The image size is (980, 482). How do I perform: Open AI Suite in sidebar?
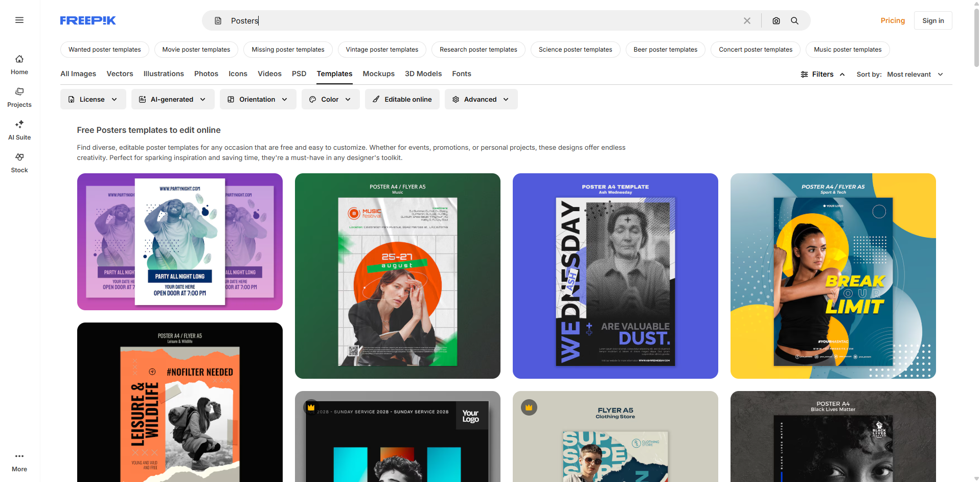(x=19, y=130)
